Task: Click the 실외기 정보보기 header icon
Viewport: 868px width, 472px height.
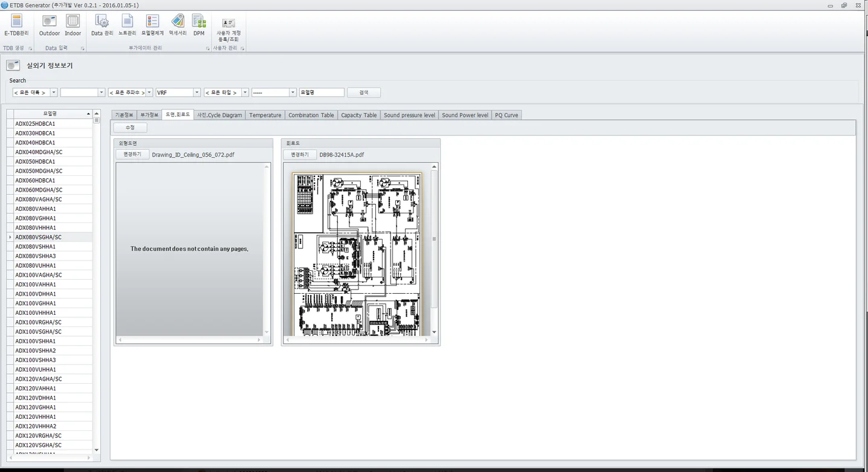Action: click(x=13, y=65)
